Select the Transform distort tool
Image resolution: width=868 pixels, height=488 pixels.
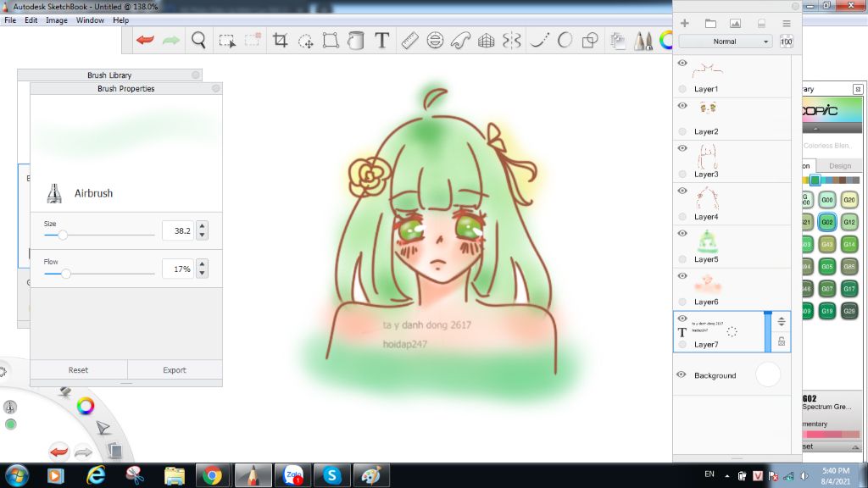pos(331,41)
